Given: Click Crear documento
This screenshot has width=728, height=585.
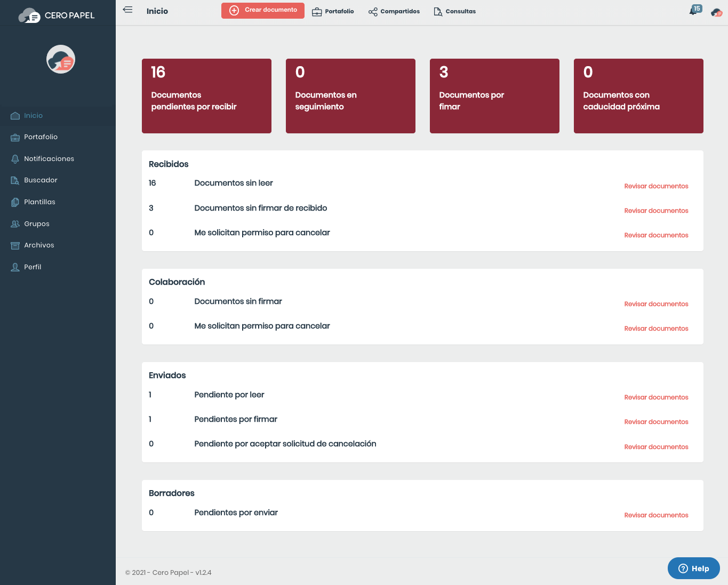Looking at the screenshot, I should click(x=262, y=10).
